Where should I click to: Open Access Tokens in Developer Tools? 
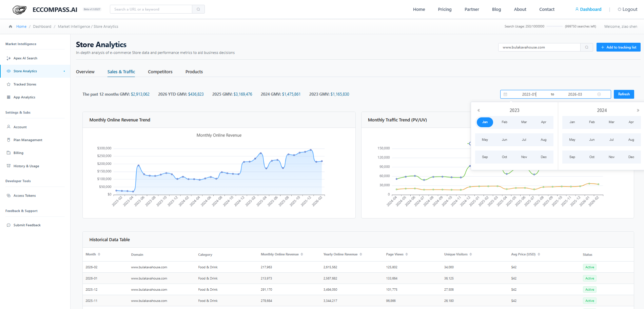pyautogui.click(x=24, y=195)
